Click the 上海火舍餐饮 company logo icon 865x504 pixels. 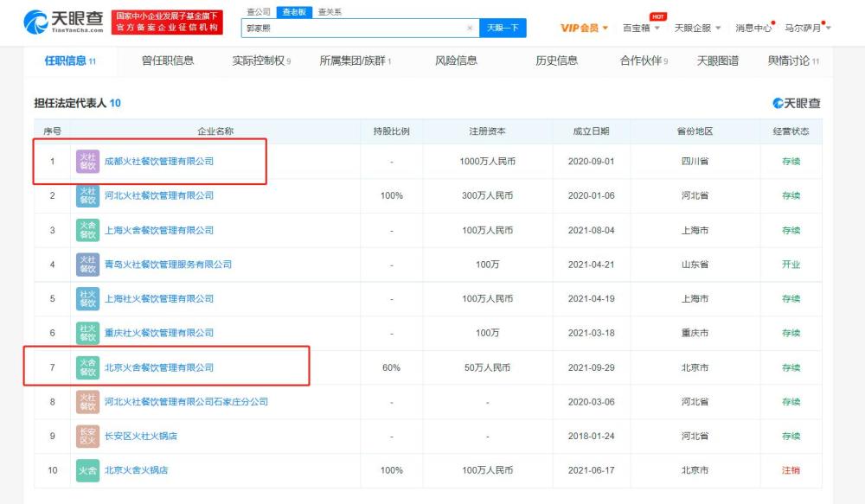[x=87, y=231]
